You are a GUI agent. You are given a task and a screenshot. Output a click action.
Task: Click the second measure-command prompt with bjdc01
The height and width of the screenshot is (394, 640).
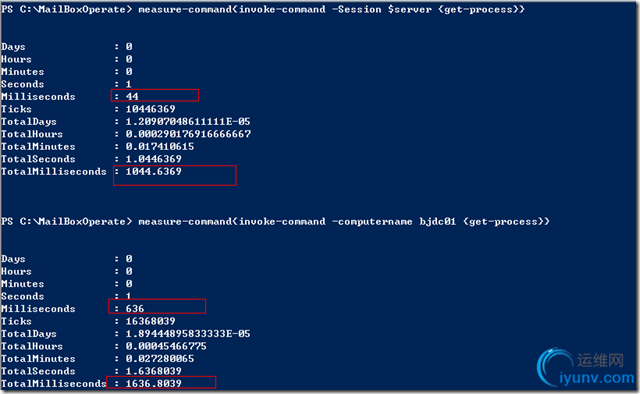tap(275, 222)
